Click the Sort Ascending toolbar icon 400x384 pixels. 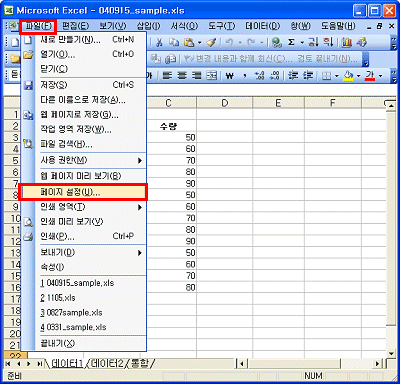(313, 42)
